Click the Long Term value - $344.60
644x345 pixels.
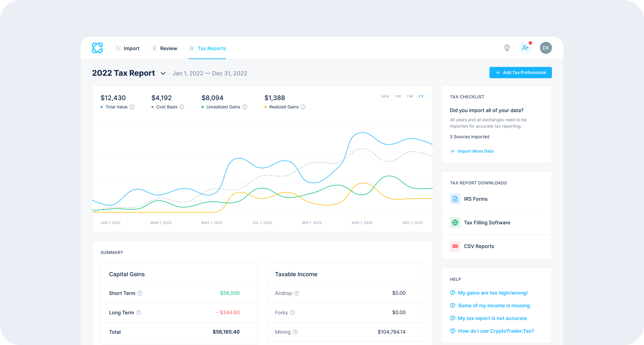coord(228,313)
